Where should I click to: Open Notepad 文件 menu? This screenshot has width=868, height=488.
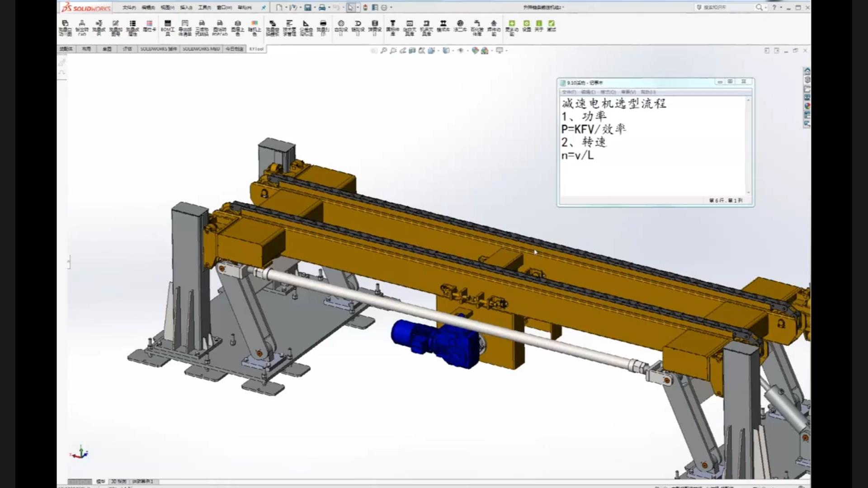click(569, 92)
